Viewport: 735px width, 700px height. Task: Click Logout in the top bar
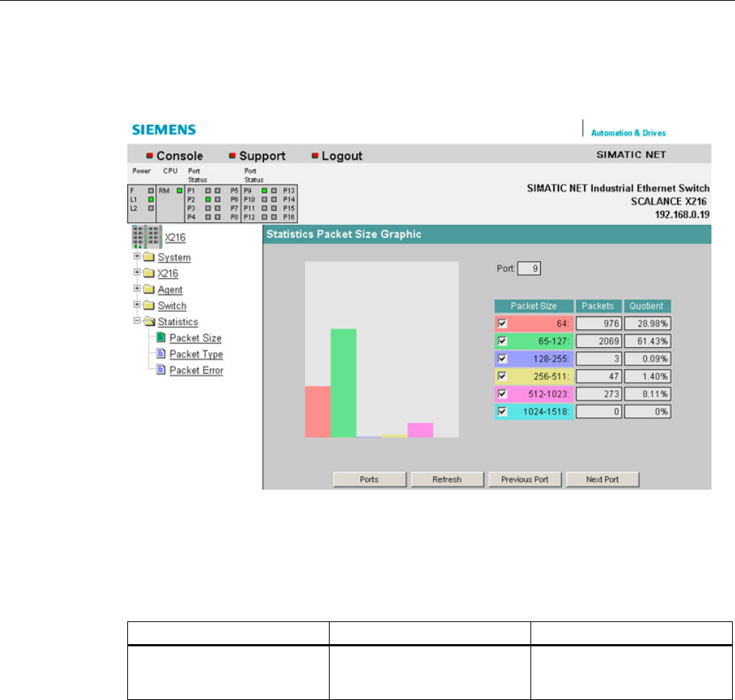tap(341, 156)
